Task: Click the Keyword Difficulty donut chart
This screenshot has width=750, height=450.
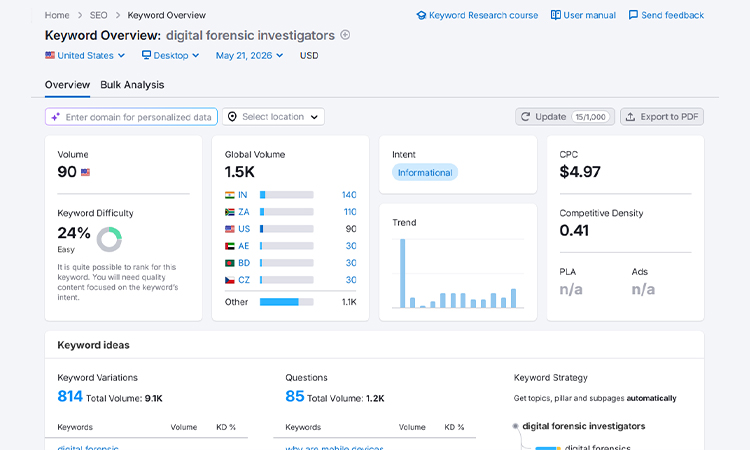Action: coord(109,239)
